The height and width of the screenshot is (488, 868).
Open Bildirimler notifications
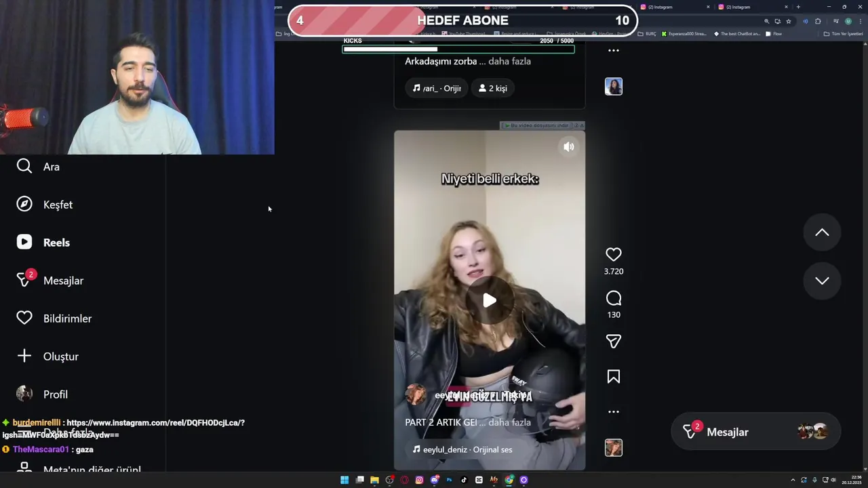tap(54, 319)
